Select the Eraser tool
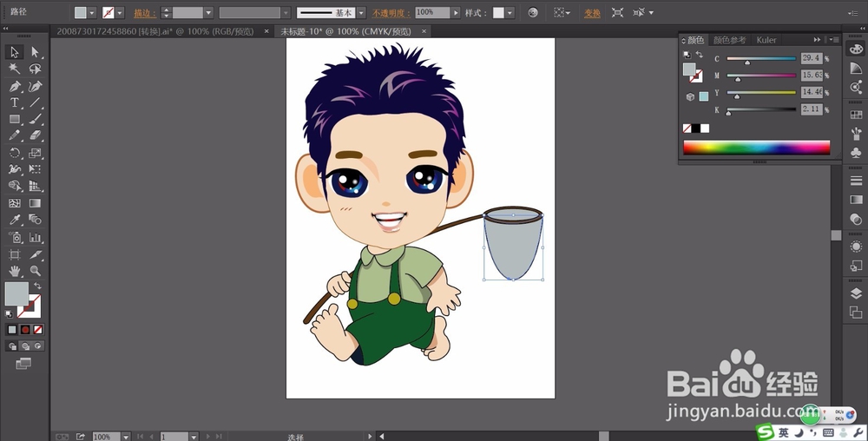This screenshot has height=441, width=868. tap(35, 135)
